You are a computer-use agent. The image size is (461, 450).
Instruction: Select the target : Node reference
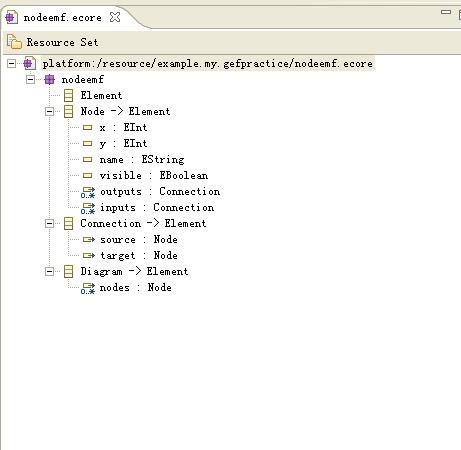click(x=139, y=255)
